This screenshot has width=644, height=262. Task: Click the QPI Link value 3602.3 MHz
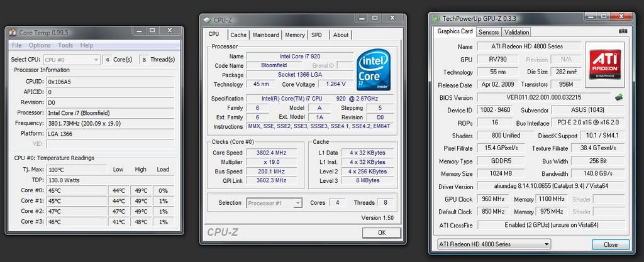(x=272, y=180)
